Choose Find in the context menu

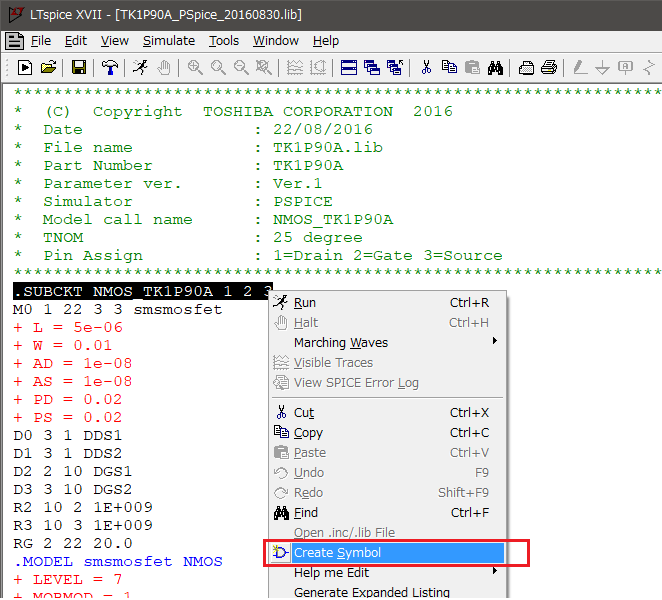[388, 513]
